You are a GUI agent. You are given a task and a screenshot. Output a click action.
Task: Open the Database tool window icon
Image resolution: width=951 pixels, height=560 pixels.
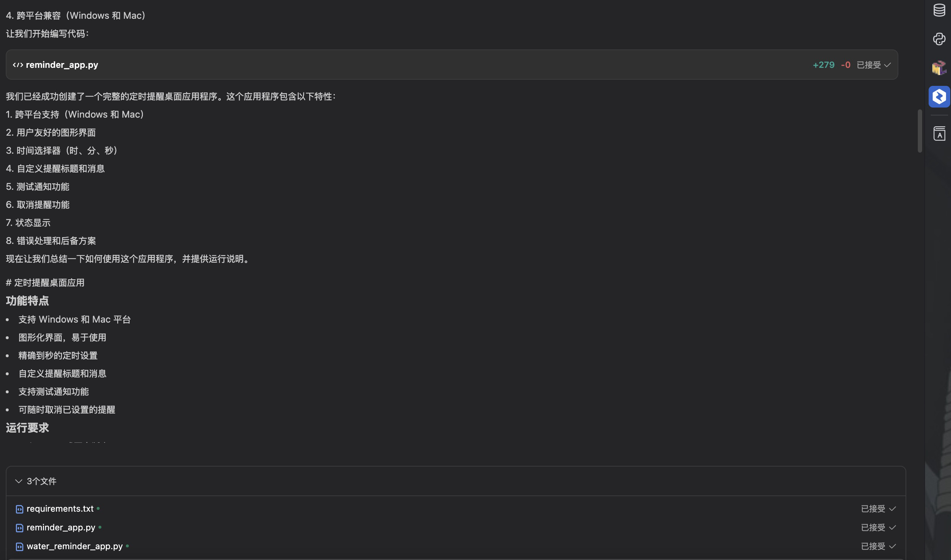click(939, 10)
